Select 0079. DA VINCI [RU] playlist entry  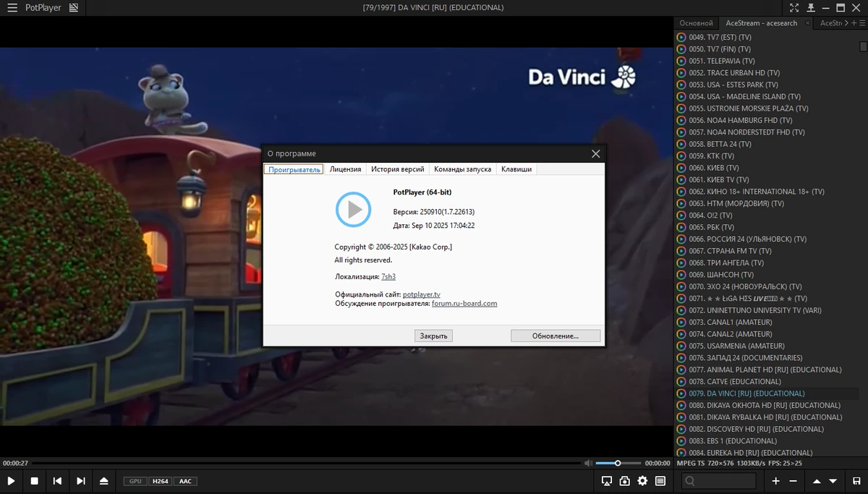(767, 393)
